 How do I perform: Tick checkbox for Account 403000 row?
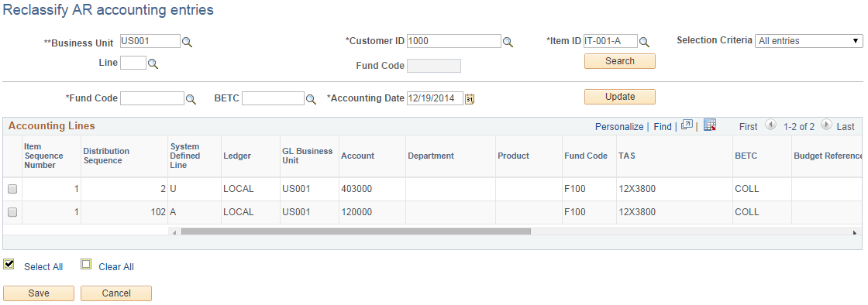(x=12, y=189)
